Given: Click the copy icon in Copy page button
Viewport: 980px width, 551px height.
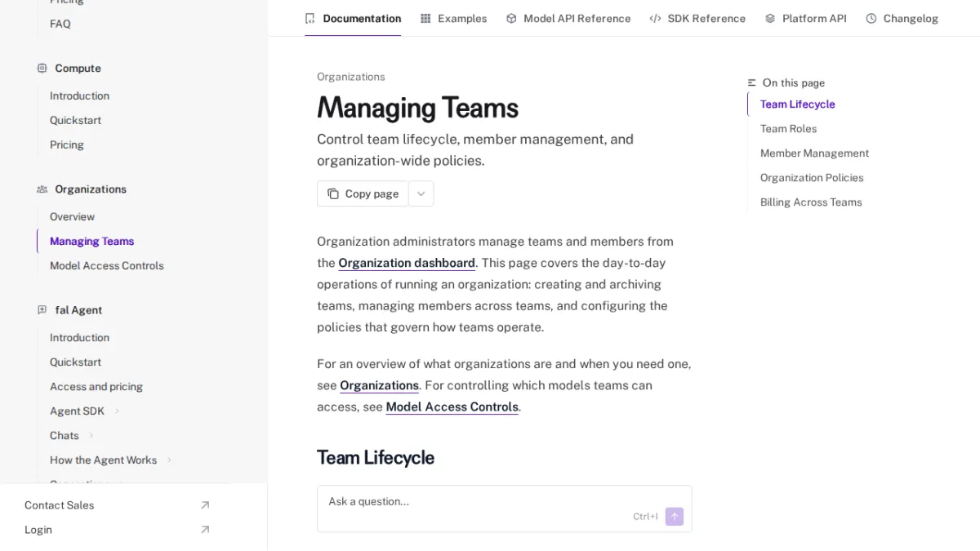Looking at the screenshot, I should tap(333, 193).
